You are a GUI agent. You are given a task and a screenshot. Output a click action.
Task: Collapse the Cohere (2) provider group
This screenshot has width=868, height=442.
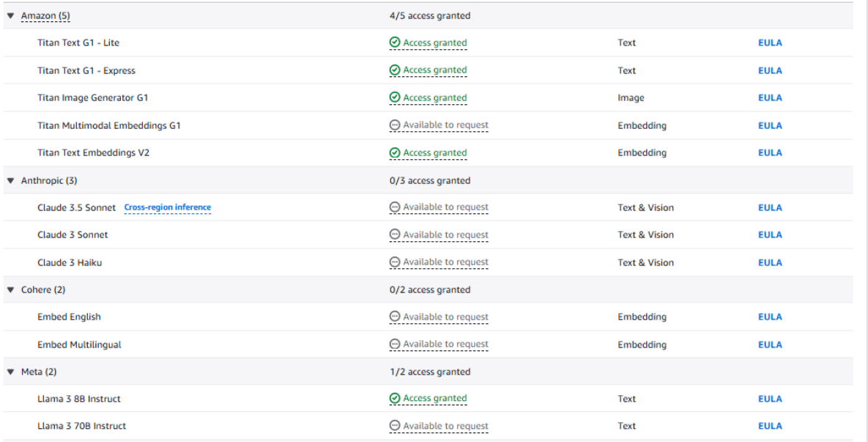[x=11, y=290]
